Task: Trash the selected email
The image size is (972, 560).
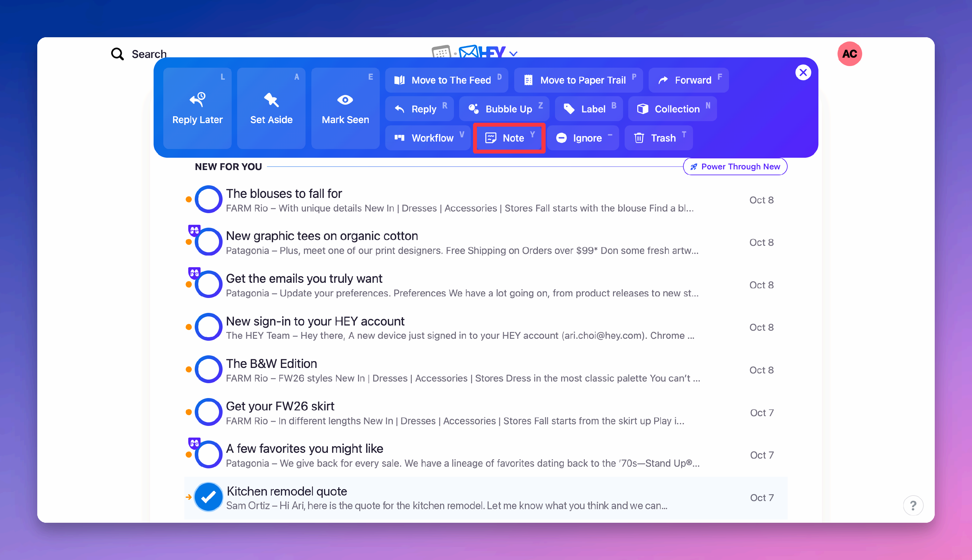Action: [x=658, y=138]
